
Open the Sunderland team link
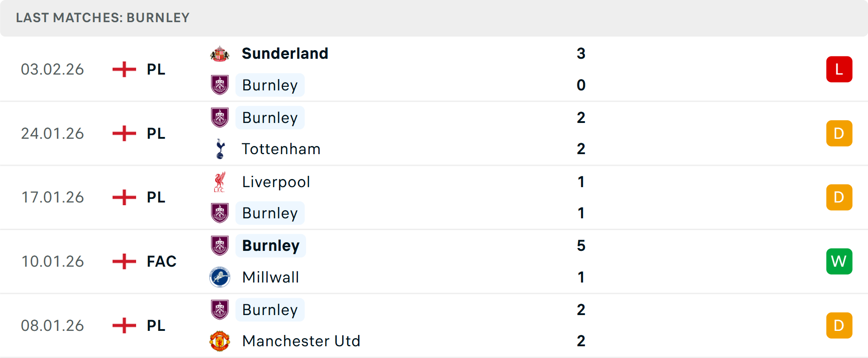tap(285, 53)
